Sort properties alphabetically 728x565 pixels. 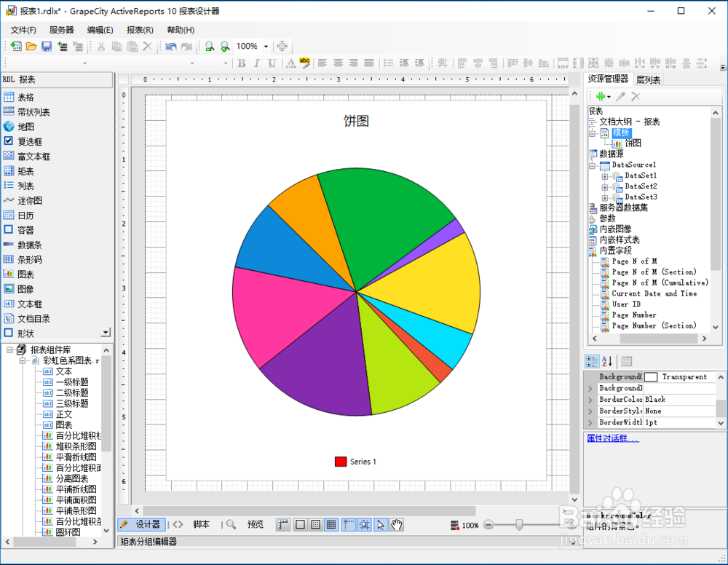[607, 361]
